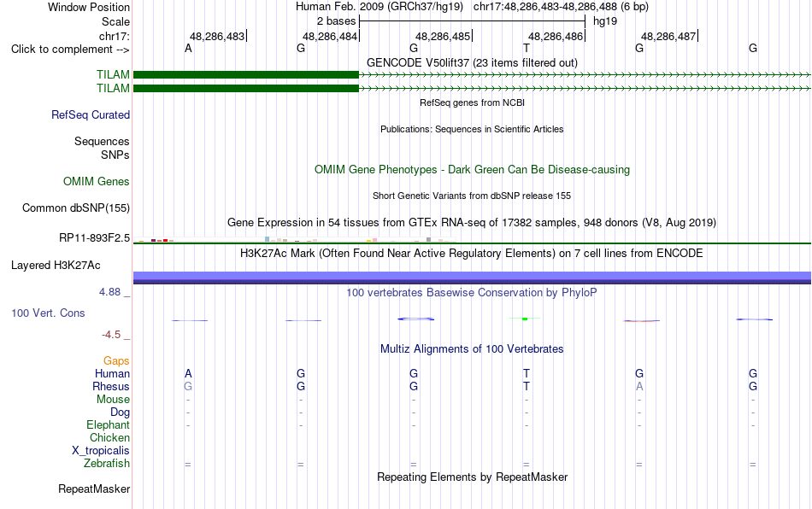Open the RefSeq Curated track label
The image size is (812, 509).
click(91, 114)
